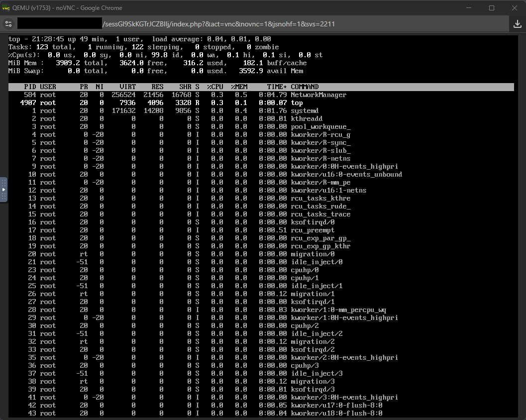Select the rcu_preempt row
Screen dimensions: 526x420
tap(261, 230)
